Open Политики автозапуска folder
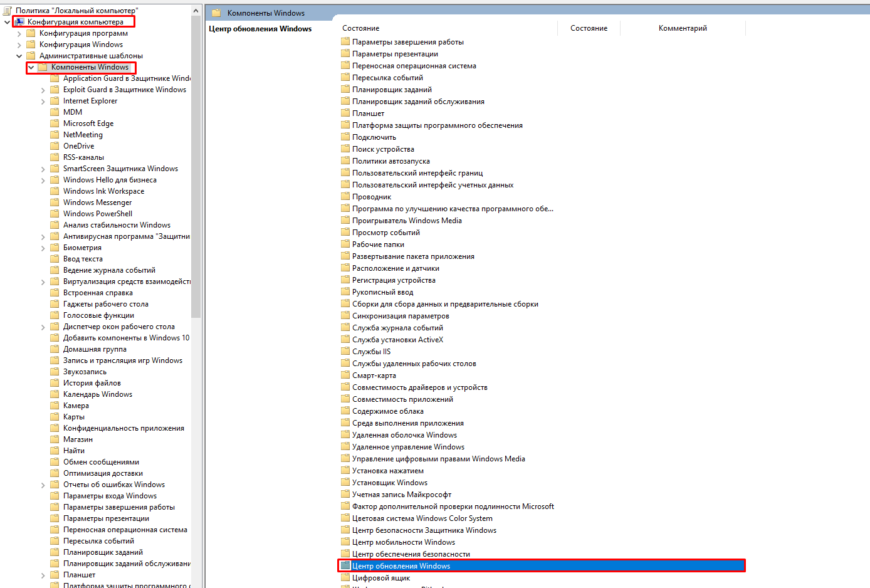Viewport: 870px width, 588px height. (x=391, y=161)
